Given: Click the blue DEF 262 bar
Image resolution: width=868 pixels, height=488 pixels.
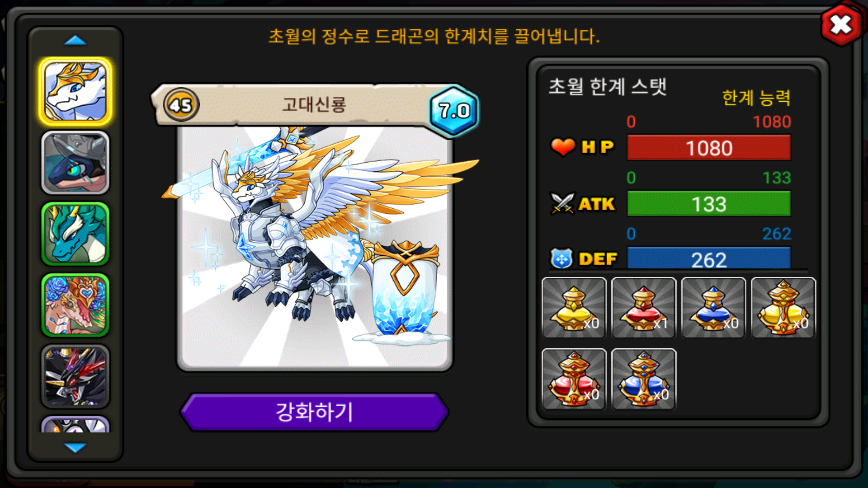Looking at the screenshot, I should (x=709, y=258).
